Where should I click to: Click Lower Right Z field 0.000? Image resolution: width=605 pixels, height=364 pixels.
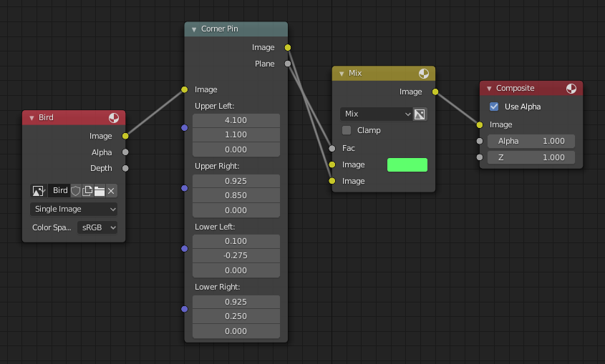pyautogui.click(x=236, y=331)
